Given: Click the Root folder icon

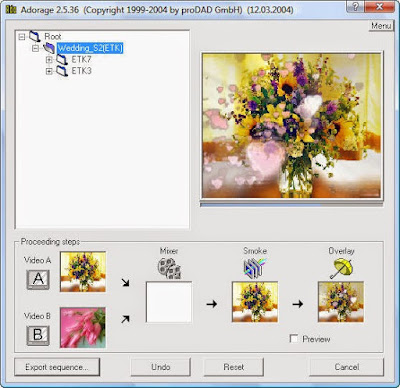Looking at the screenshot, I should (x=35, y=36).
